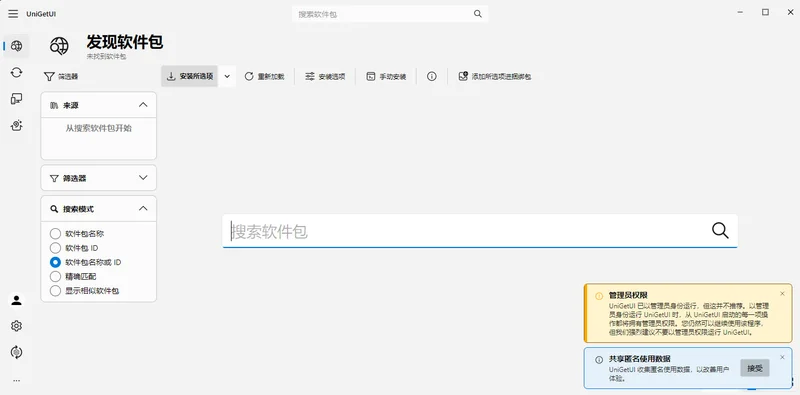
Task: Focus the large center 搜索软件包 field
Action: [x=480, y=231]
